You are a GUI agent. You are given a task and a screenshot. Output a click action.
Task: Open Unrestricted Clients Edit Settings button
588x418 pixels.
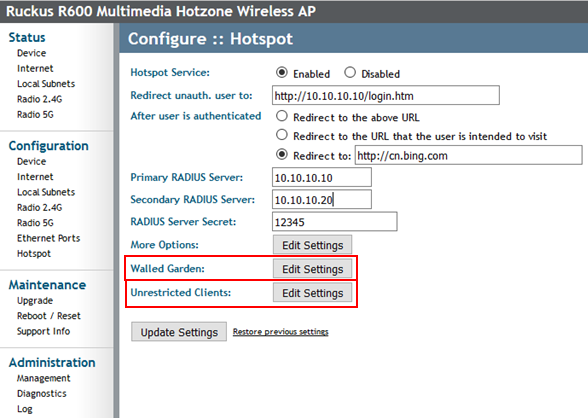tap(312, 293)
